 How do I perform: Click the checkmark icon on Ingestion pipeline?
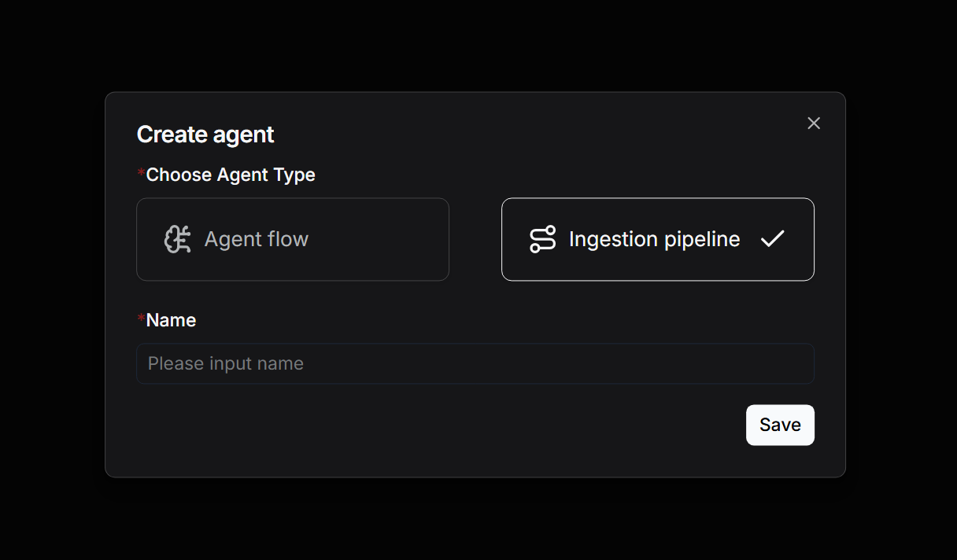[772, 239]
